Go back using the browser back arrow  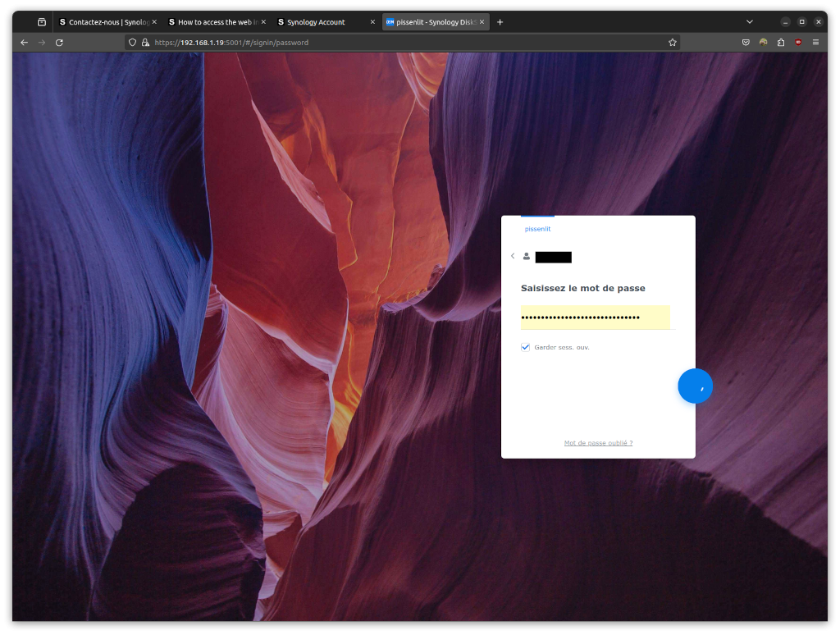(x=25, y=42)
